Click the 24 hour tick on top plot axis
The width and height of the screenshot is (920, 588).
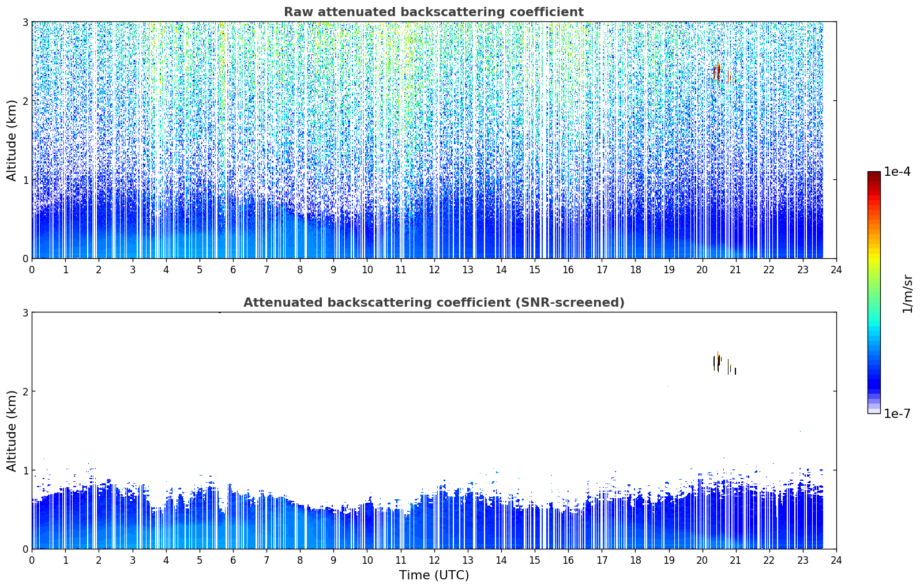pos(836,269)
